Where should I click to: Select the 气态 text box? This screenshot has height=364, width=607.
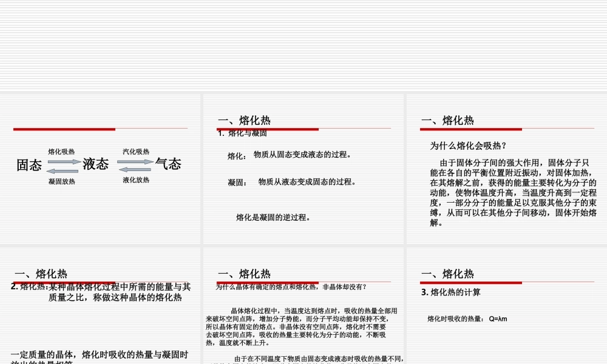169,163
